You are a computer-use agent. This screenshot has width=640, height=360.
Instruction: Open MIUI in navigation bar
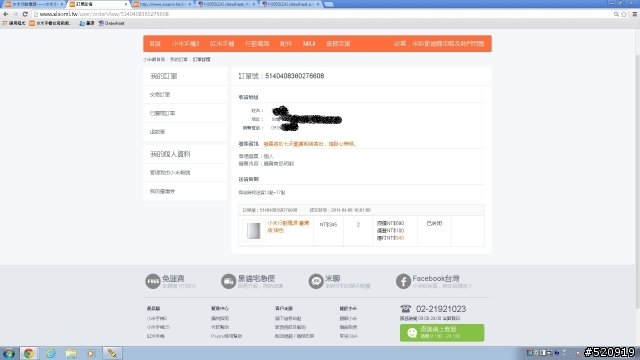pyautogui.click(x=309, y=44)
